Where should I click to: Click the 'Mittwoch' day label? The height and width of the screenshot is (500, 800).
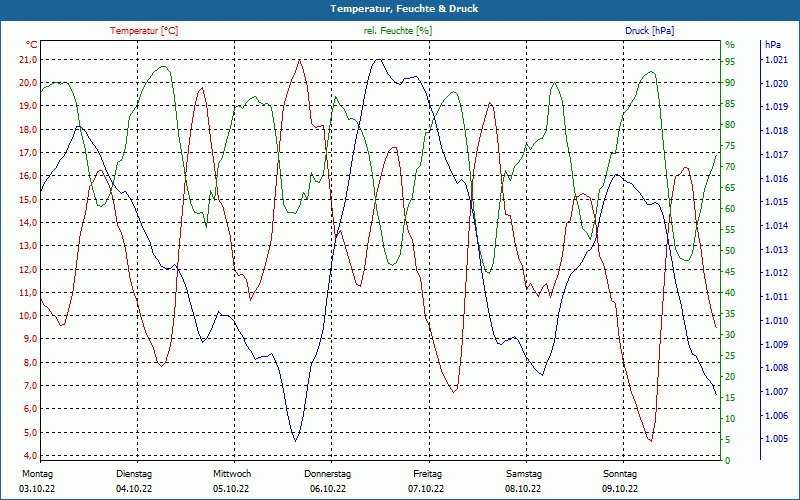232,474
